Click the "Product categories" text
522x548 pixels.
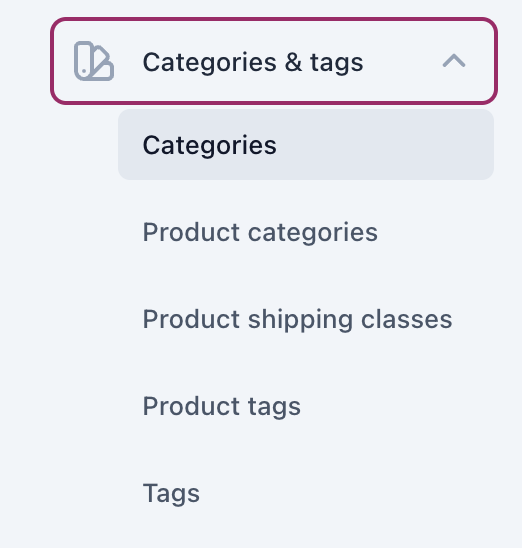[x=260, y=232]
